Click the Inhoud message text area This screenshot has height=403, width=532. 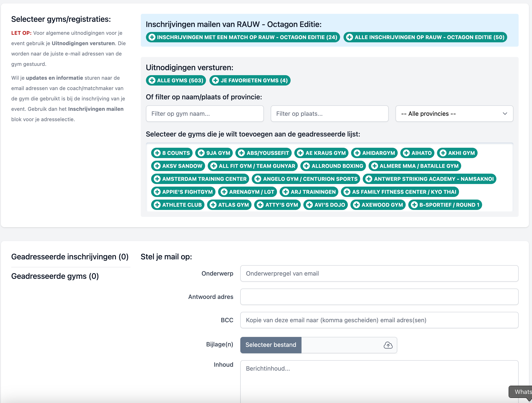pos(379,382)
